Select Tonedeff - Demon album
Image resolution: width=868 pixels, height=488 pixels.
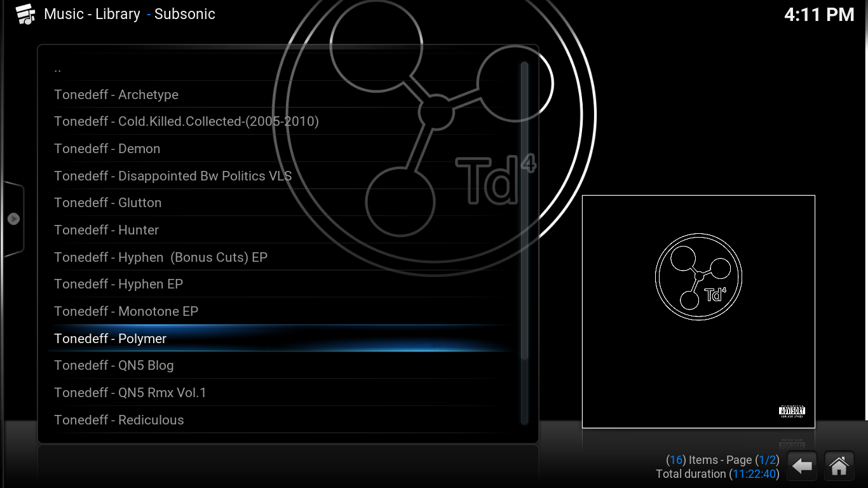[107, 149]
